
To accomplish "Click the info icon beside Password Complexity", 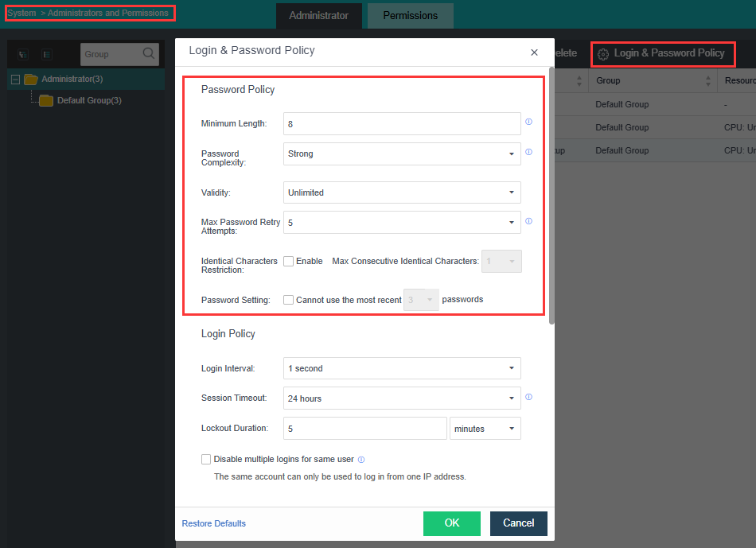I will (528, 152).
